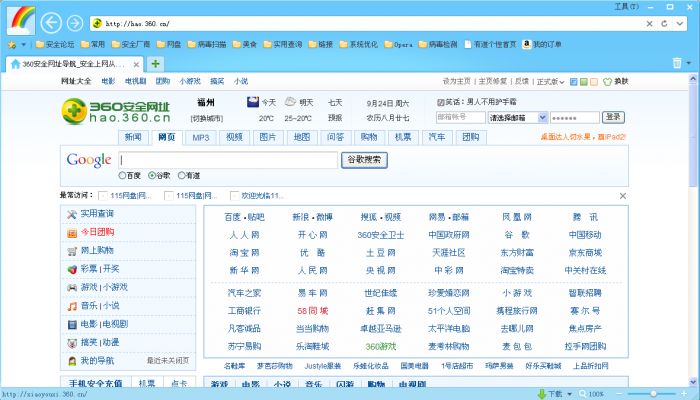700x400 pixels.
Task: Click the blue skin color swatch
Action: [574, 82]
